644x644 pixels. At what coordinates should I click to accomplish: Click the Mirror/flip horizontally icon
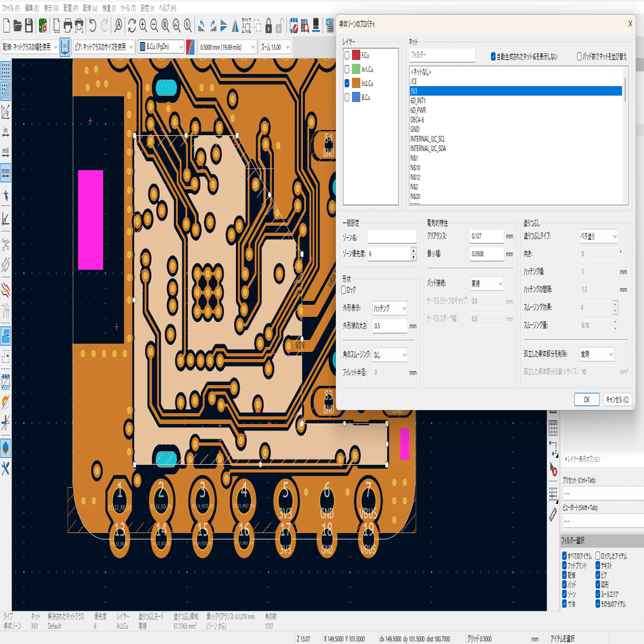pyautogui.click(x=235, y=26)
